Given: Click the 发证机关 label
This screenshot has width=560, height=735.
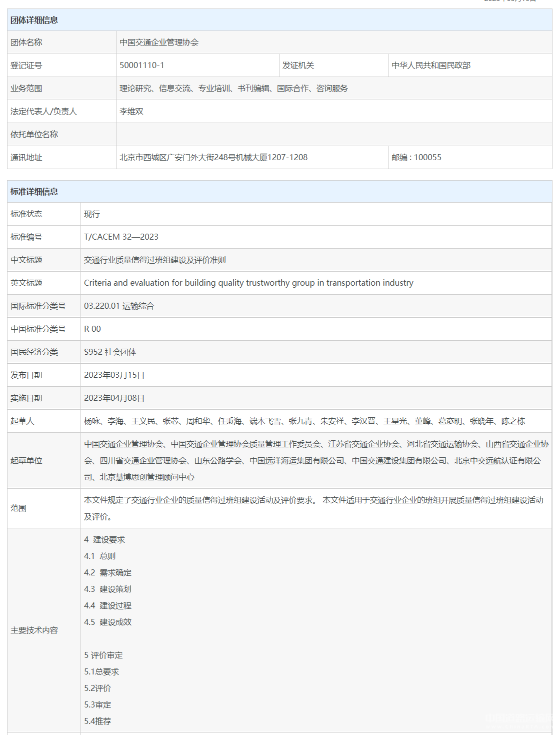Looking at the screenshot, I should [x=298, y=66].
